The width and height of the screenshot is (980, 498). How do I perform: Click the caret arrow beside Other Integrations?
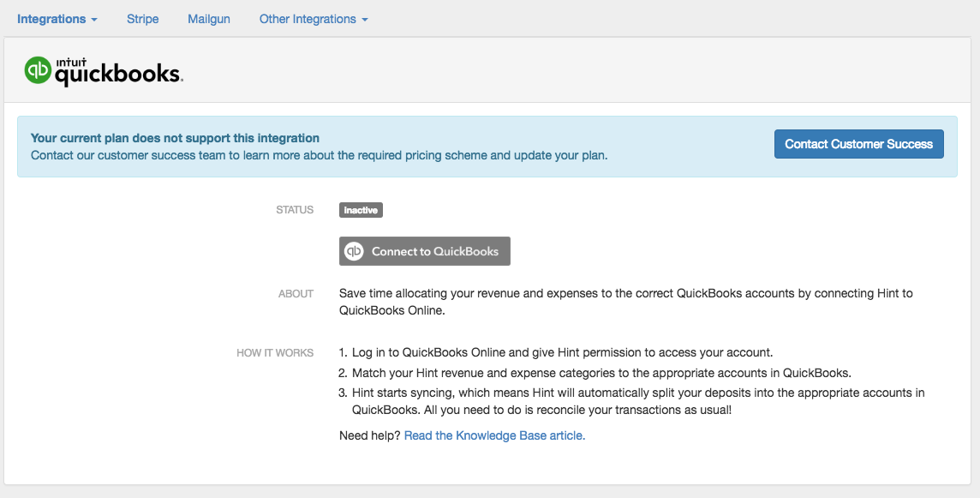(x=365, y=20)
